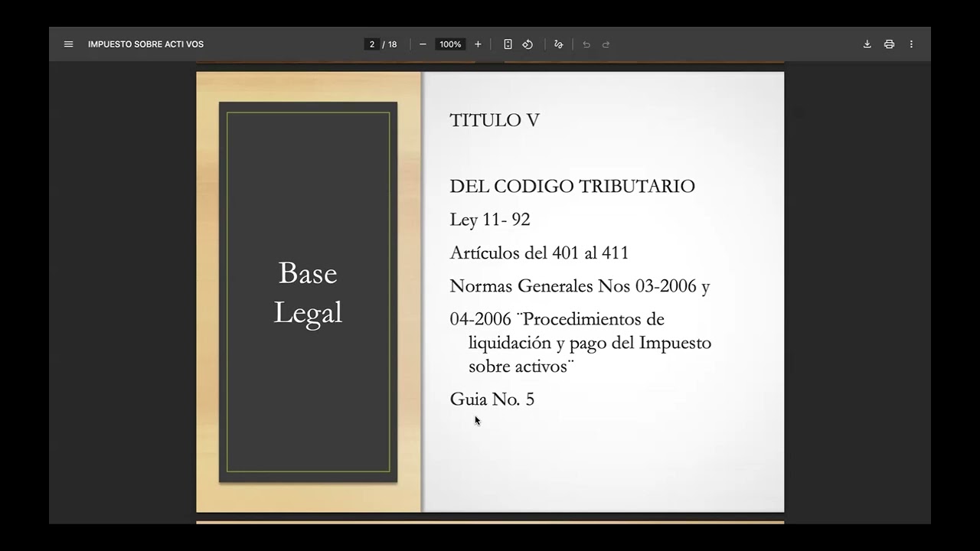The image size is (980, 551).
Task: Open the more actions three-dot menu
Action: pyautogui.click(x=911, y=44)
